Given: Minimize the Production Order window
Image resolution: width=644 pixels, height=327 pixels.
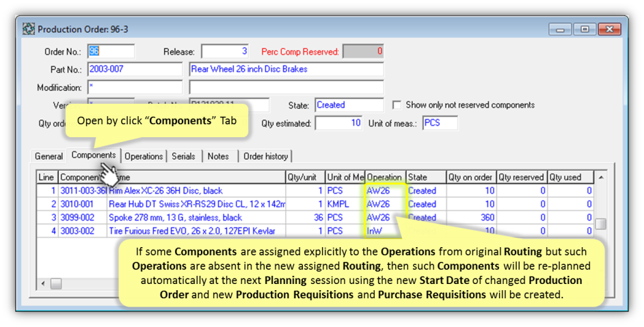Looking at the screenshot, I should click(x=560, y=29).
